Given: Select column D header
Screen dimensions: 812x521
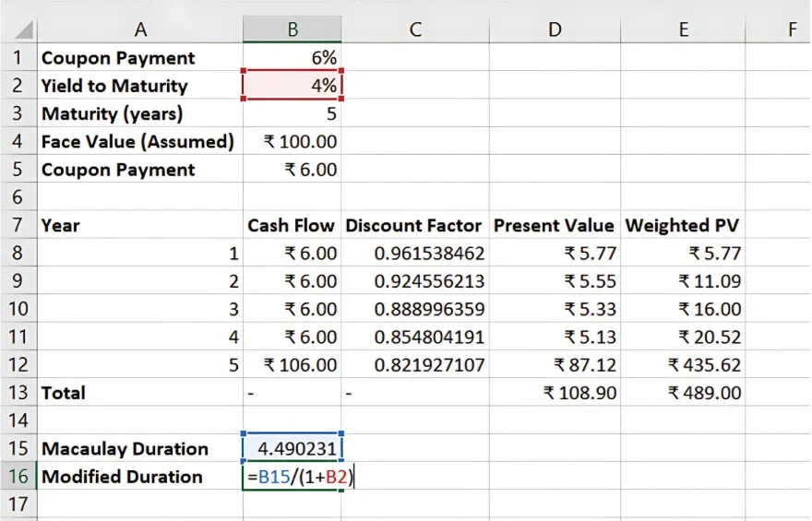Looking at the screenshot, I should click(555, 30).
